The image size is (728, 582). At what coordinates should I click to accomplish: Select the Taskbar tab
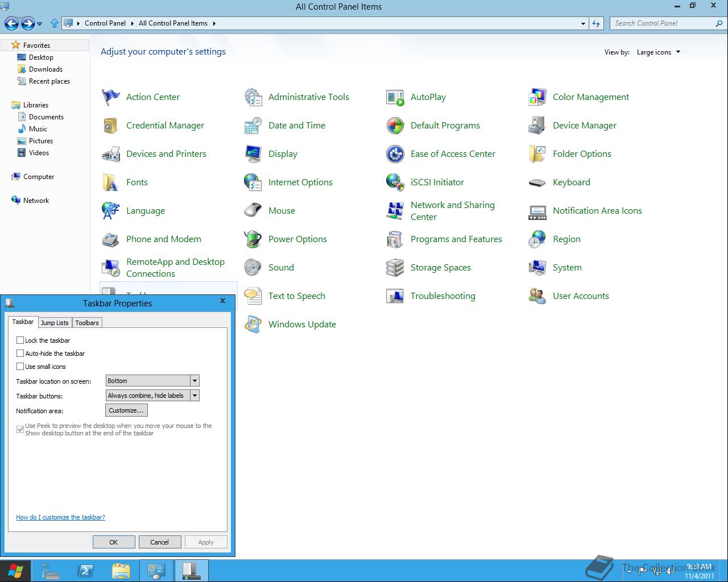tap(23, 322)
